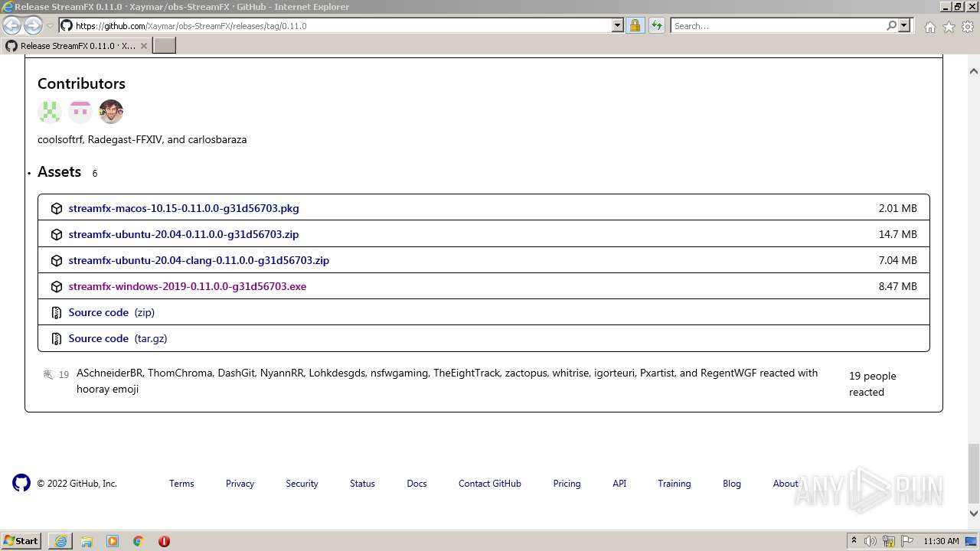Viewport: 980px width, 551px height.
Task: Expand the address bar dropdown arrow
Action: coord(618,25)
